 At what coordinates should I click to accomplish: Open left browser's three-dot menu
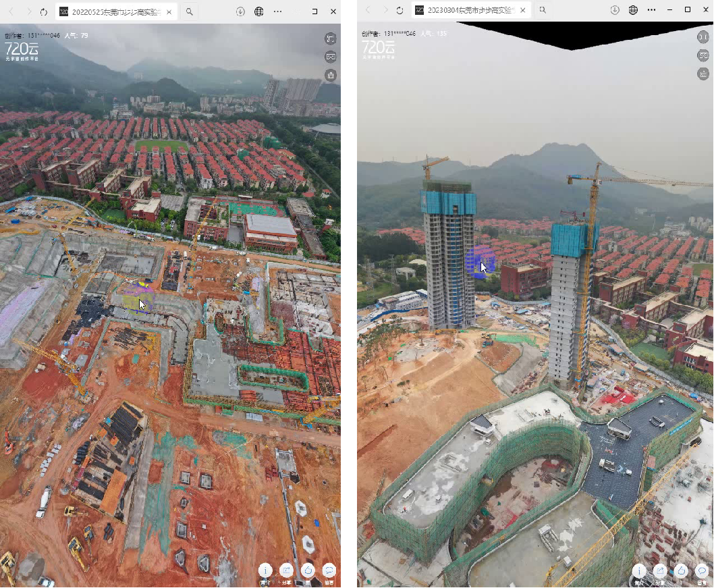(277, 11)
